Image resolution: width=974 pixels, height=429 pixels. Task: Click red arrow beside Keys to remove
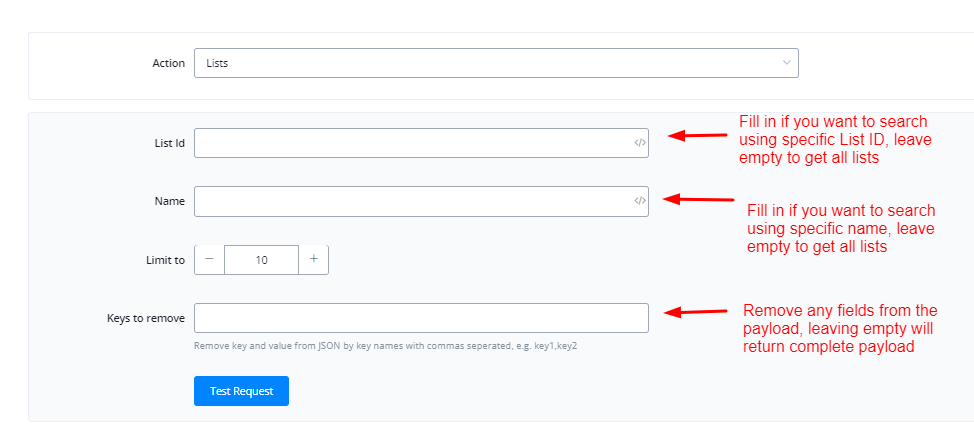click(697, 312)
